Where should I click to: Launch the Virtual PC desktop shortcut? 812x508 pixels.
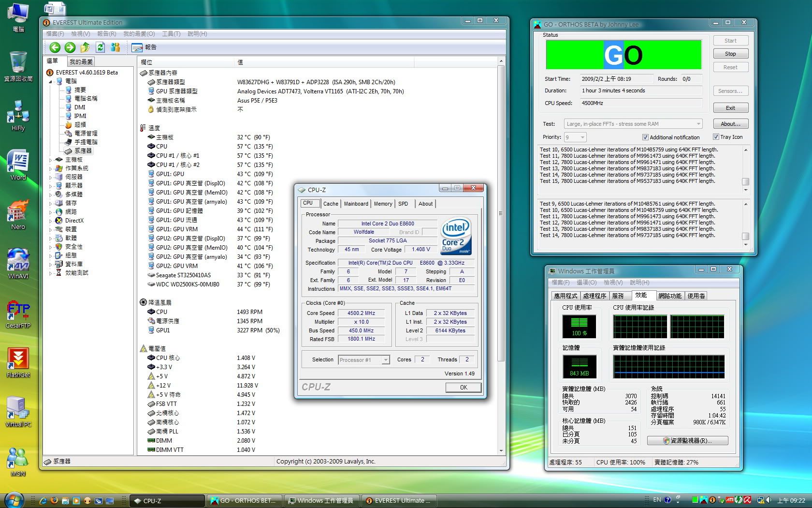click(18, 412)
